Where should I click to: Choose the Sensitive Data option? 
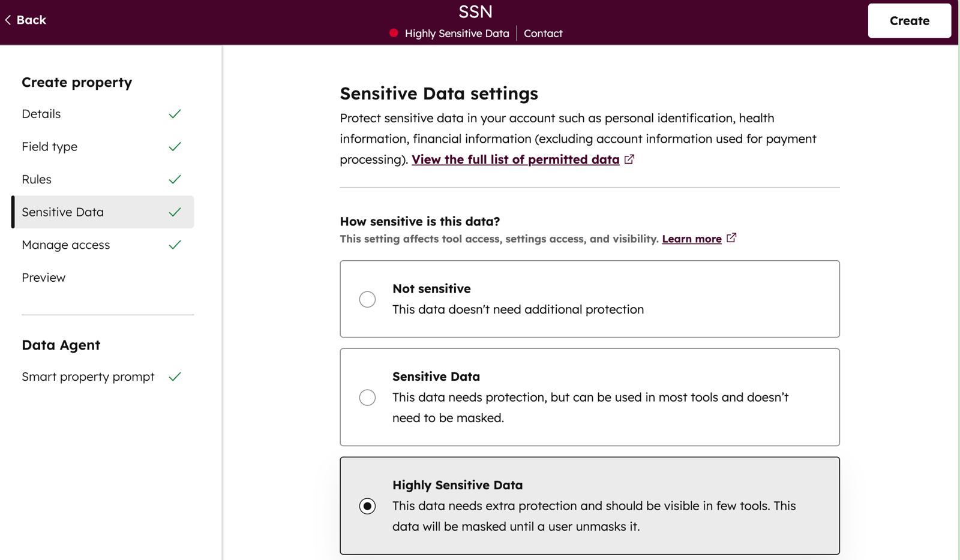click(367, 398)
